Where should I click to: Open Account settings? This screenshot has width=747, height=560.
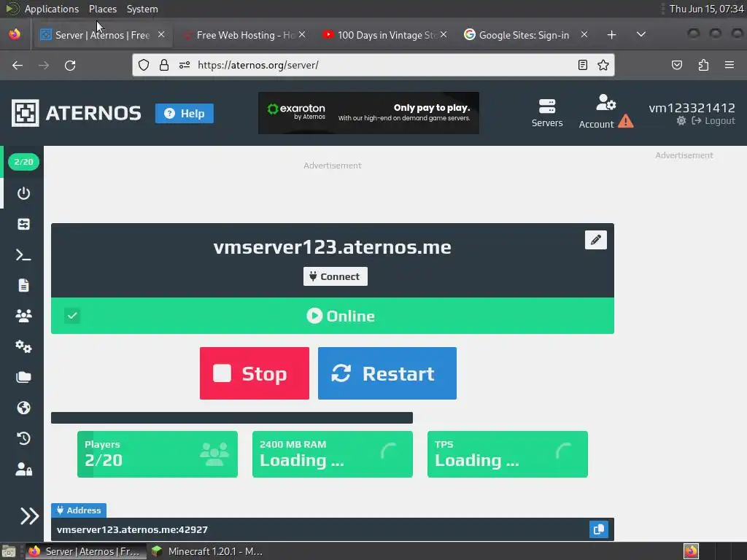(597, 112)
